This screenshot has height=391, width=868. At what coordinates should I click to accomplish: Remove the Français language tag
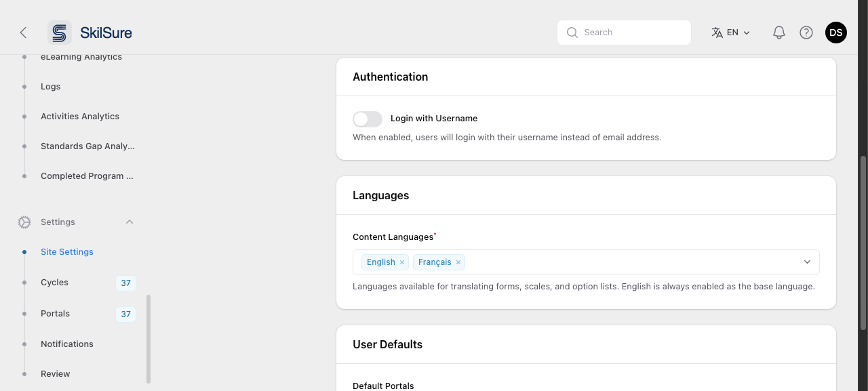(x=458, y=262)
